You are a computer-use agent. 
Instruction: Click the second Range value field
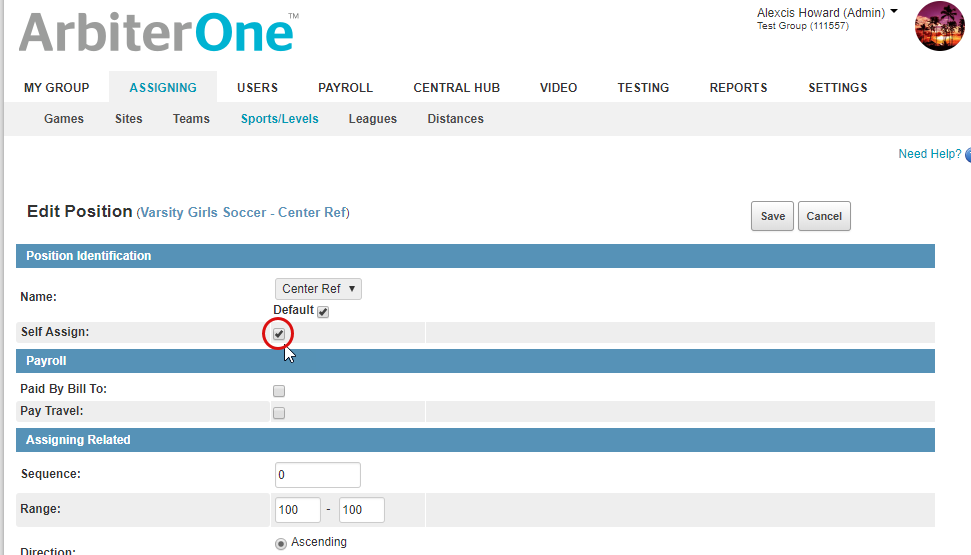coord(361,510)
